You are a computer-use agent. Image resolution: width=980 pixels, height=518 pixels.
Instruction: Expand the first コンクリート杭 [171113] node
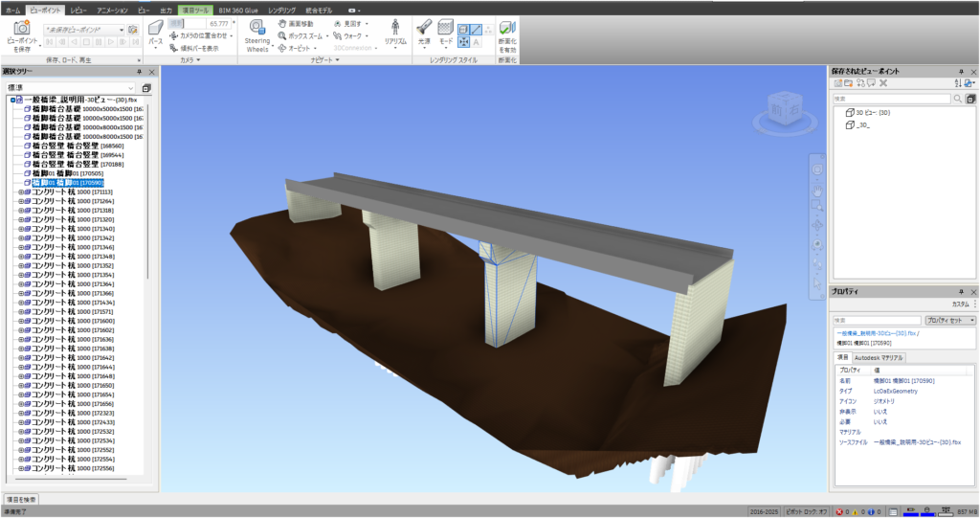point(21,191)
